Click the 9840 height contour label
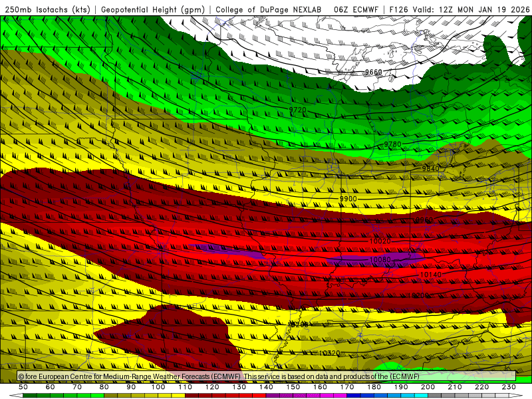 coord(430,169)
